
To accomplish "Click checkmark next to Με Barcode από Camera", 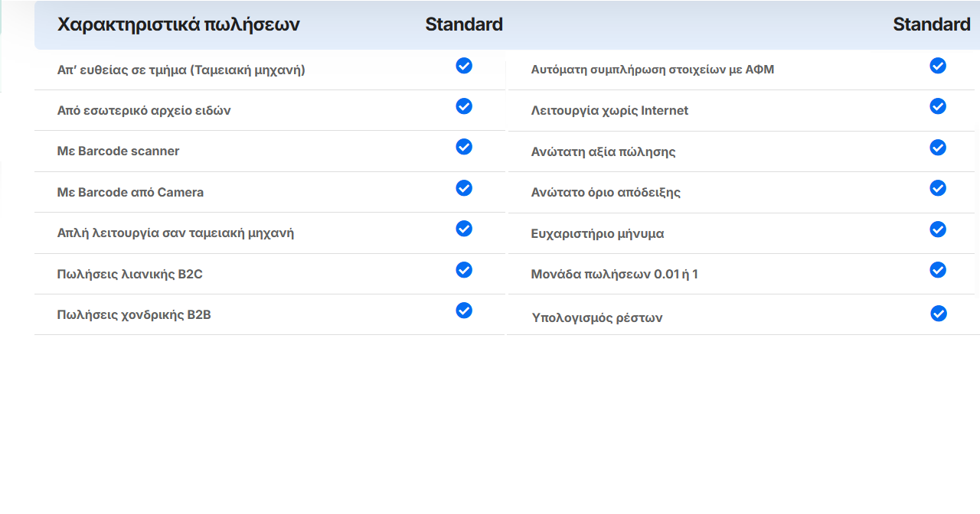I will click(464, 188).
